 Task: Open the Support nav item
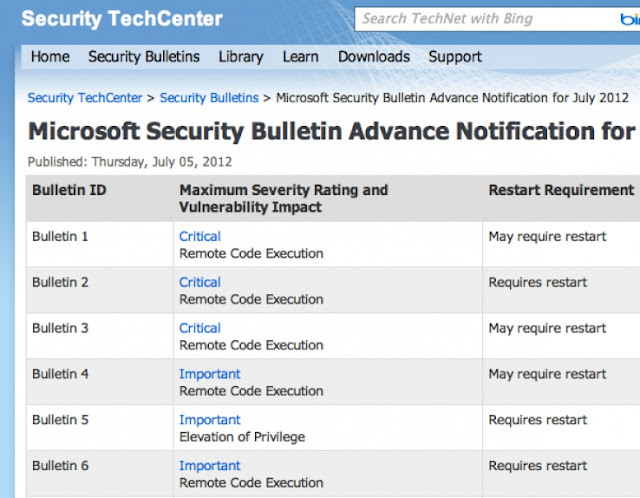click(455, 57)
